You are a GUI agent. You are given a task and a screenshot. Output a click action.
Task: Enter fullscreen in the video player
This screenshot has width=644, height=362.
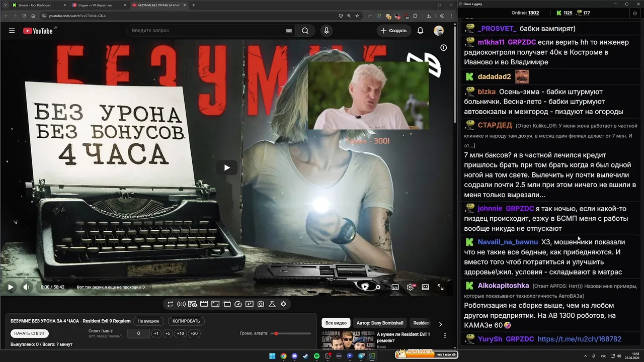tap(440, 287)
